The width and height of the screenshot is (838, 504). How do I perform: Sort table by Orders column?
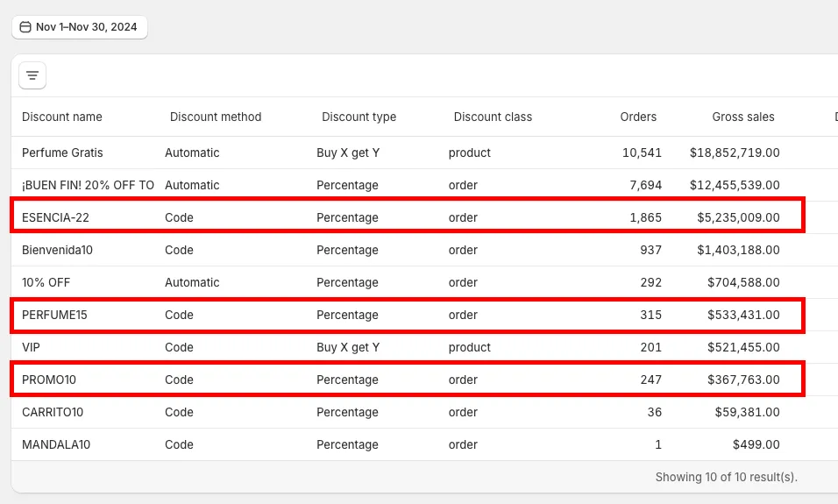(x=637, y=117)
